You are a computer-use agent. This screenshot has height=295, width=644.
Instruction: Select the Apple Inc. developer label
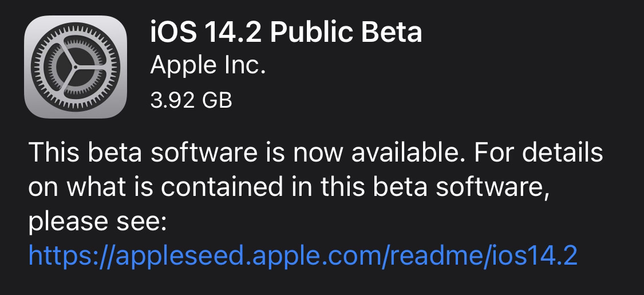point(208,66)
